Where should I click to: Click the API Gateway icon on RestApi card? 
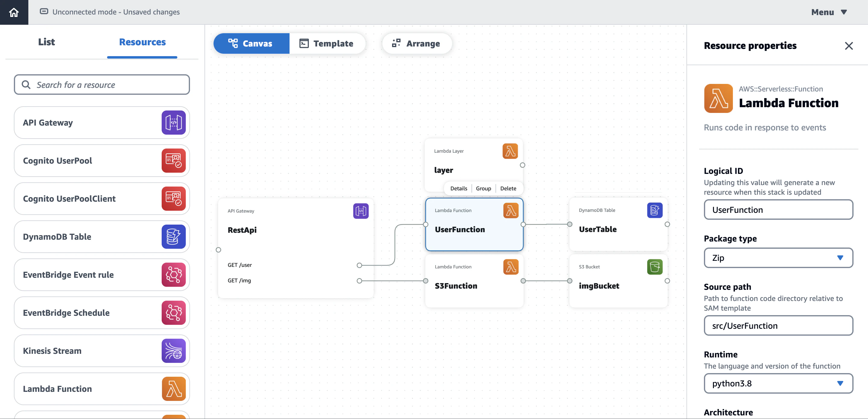tap(360, 211)
